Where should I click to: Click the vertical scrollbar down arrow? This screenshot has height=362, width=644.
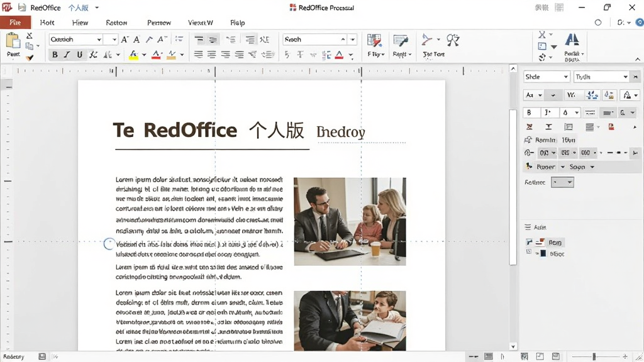tap(513, 346)
